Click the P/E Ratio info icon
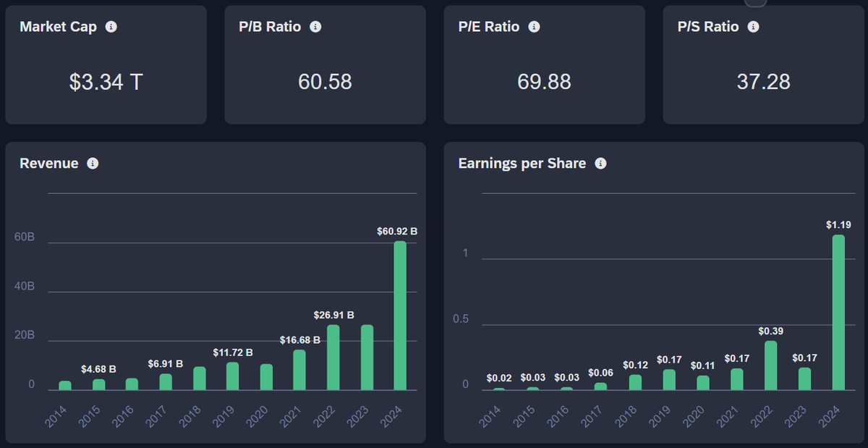This screenshot has height=448, width=868. coord(534,26)
